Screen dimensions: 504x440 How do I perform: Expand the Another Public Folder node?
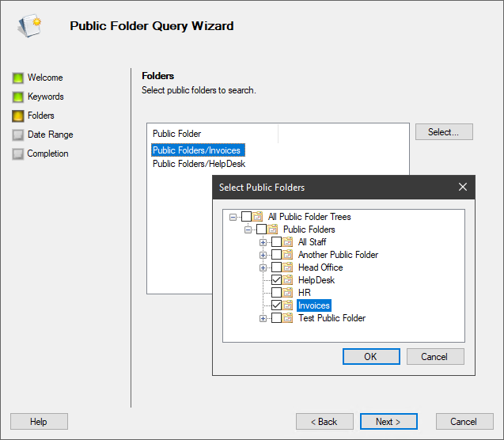[263, 255]
